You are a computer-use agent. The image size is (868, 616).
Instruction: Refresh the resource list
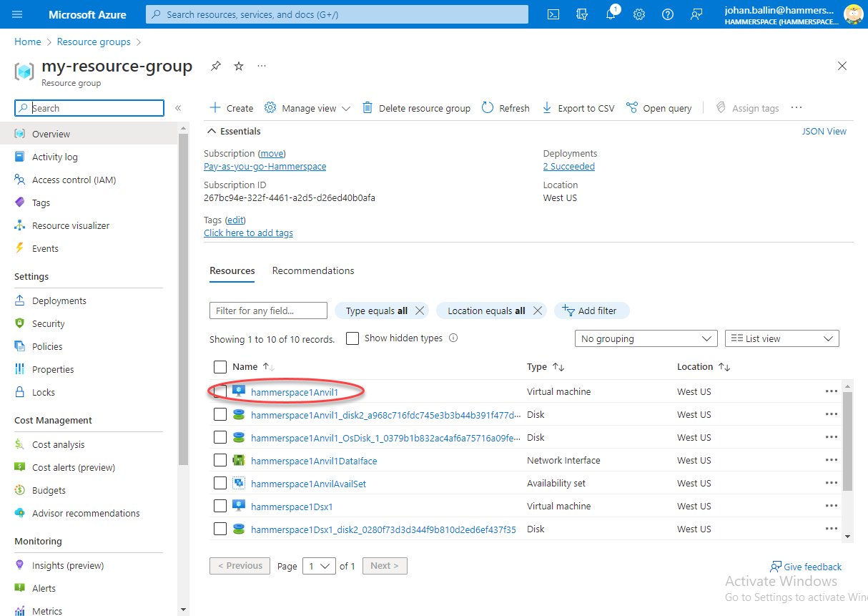(505, 108)
